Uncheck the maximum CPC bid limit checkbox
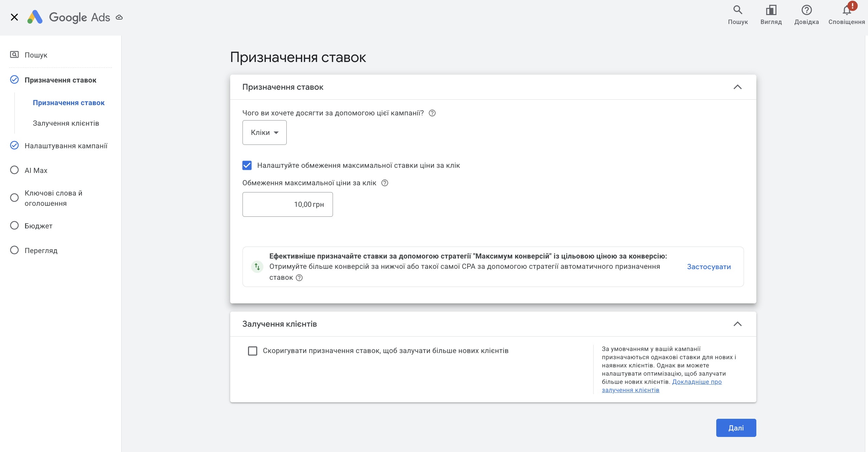The width and height of the screenshot is (868, 452). [247, 165]
